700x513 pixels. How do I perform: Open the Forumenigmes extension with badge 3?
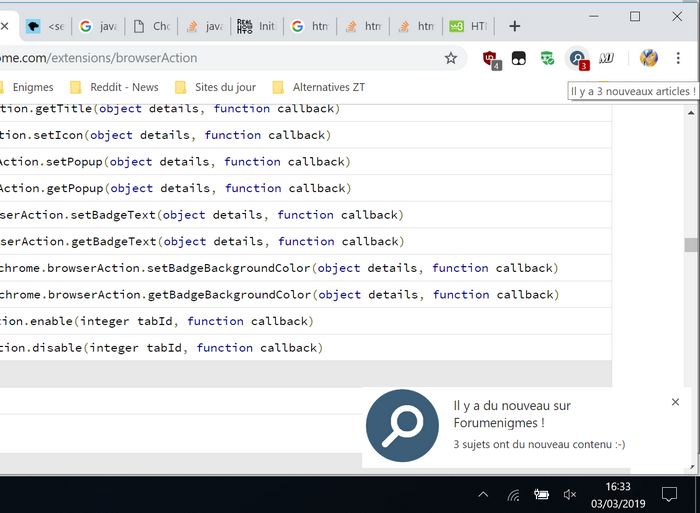[578, 59]
